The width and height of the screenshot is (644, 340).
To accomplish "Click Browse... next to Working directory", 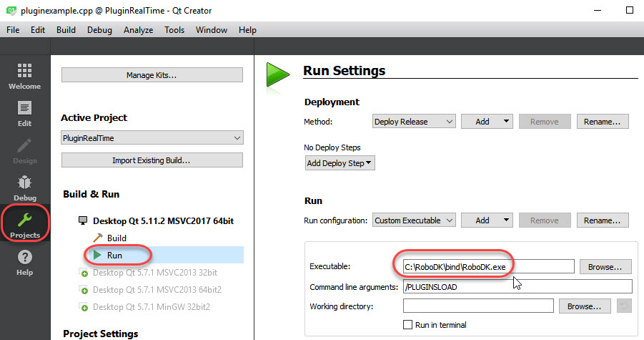I will pyautogui.click(x=585, y=306).
